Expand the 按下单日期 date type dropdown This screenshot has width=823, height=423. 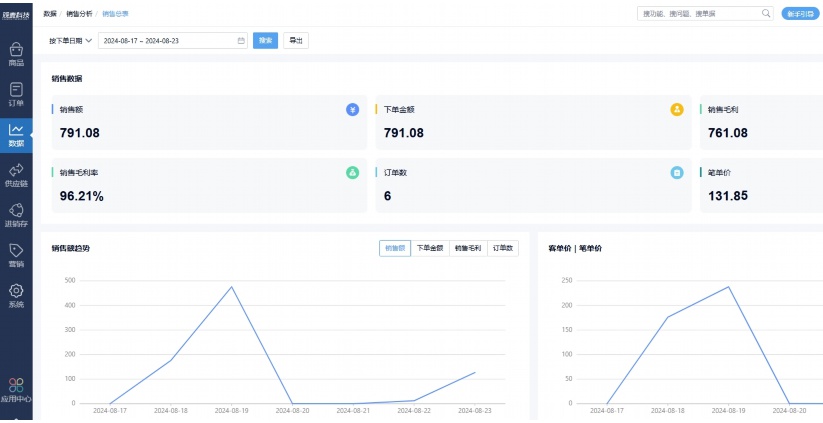pyautogui.click(x=70, y=41)
